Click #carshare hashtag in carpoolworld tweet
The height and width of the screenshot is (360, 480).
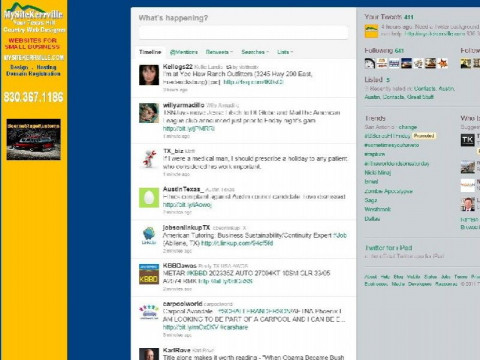(x=234, y=327)
